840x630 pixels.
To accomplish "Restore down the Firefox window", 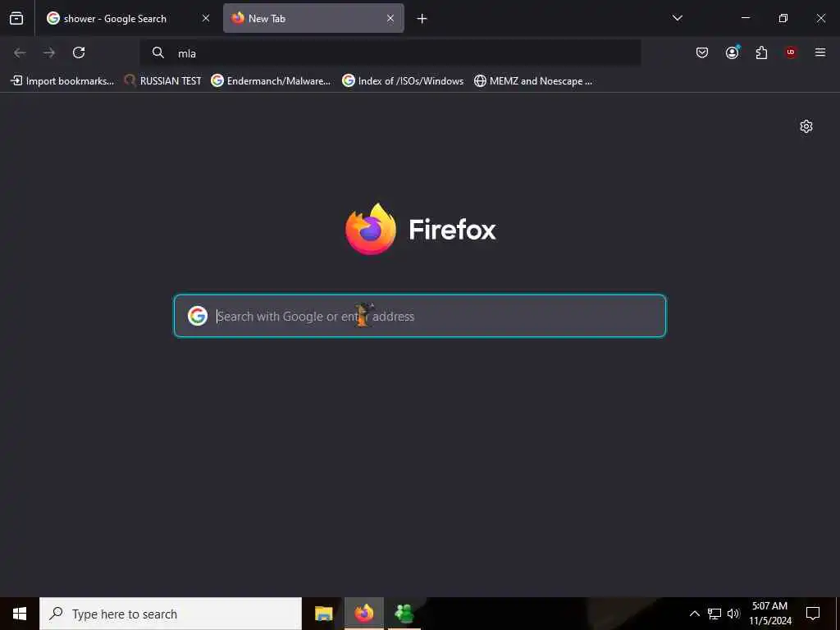I will click(x=783, y=18).
